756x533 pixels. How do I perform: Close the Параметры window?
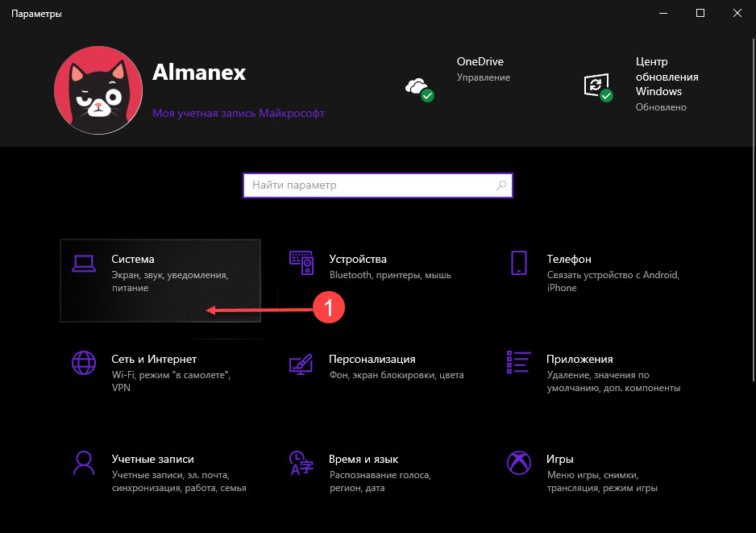[737, 13]
